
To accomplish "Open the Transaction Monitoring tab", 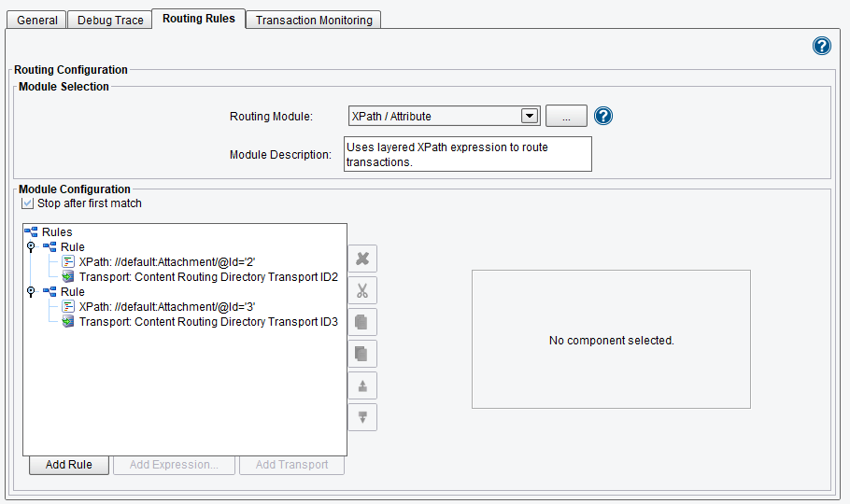I will click(x=314, y=20).
